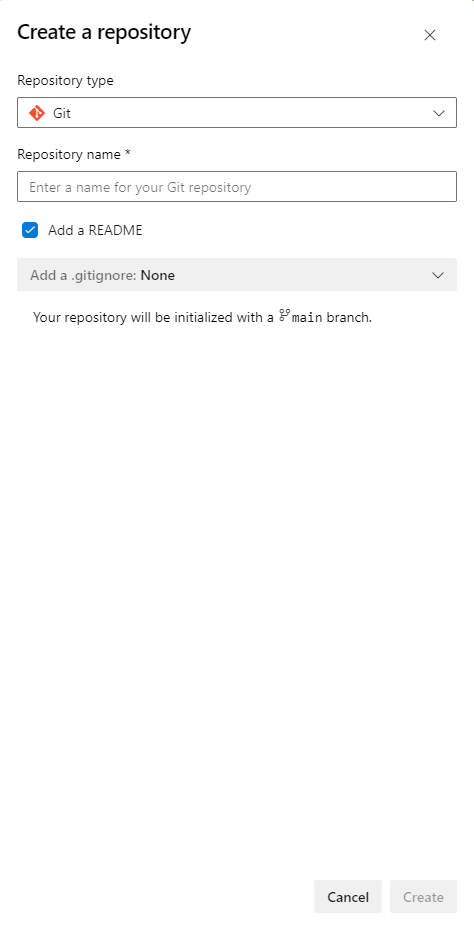Click the Git text in type selector
474x926 pixels.
coord(62,113)
